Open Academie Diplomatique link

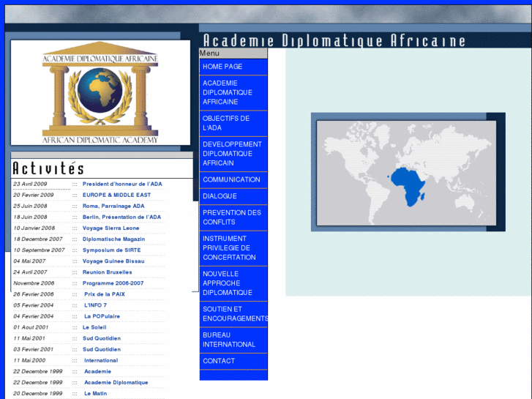pos(116,383)
